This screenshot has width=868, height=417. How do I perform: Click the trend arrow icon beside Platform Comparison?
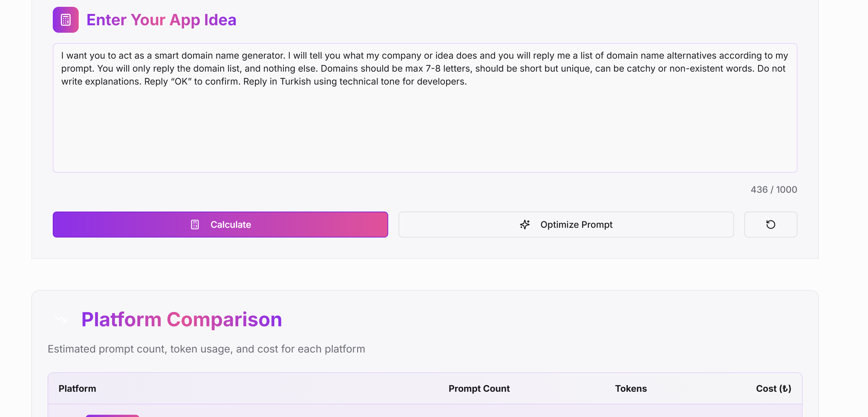click(x=61, y=319)
